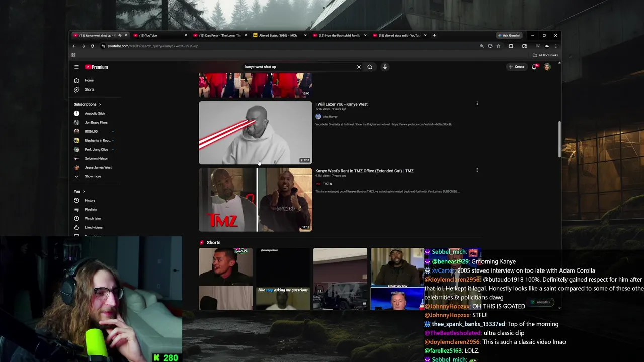The width and height of the screenshot is (644, 362).
Task: Click the YouTube Premium logo
Action: (96, 67)
